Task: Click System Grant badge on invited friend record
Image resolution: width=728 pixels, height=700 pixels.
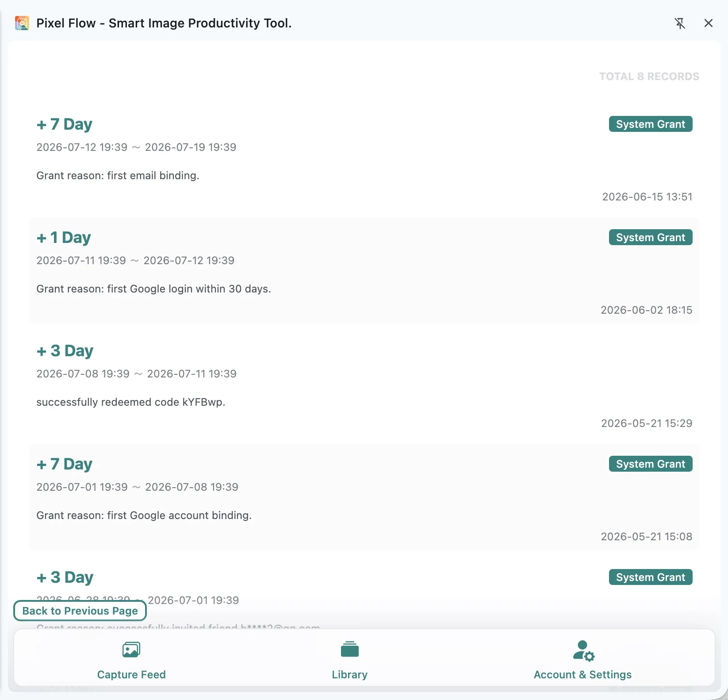Action: coord(651,577)
